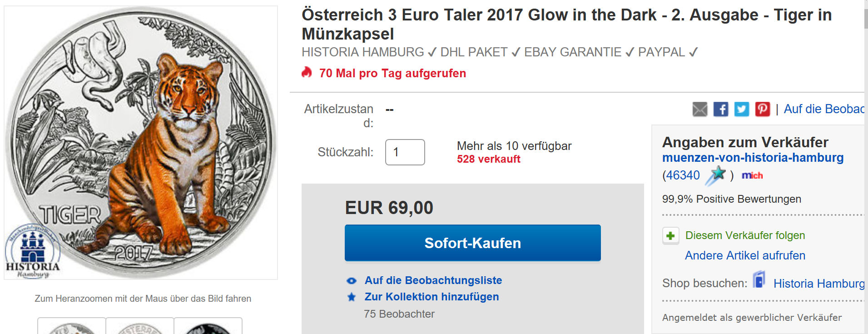Click the seller feedback star icon

(715, 175)
